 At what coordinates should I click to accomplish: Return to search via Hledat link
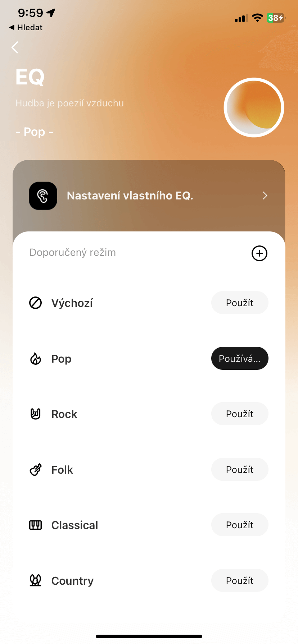(26, 28)
